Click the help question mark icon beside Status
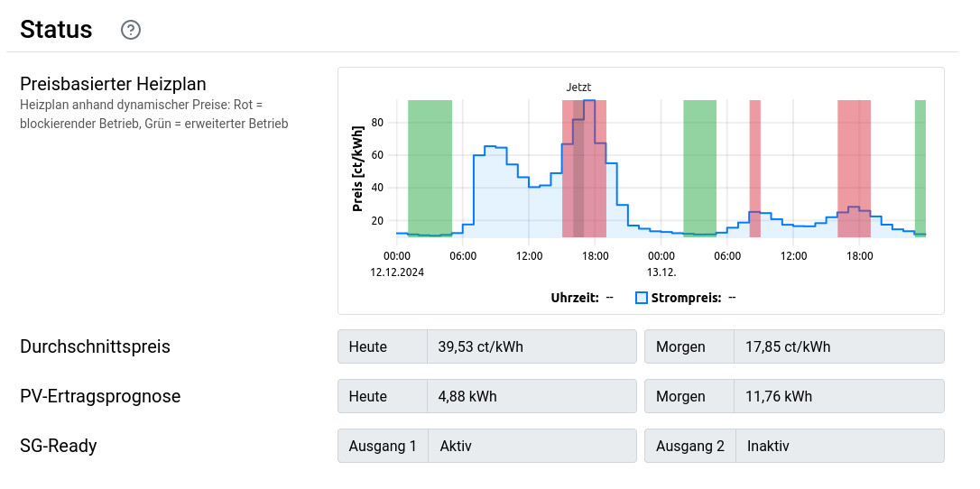980x489 pixels. coord(131,30)
